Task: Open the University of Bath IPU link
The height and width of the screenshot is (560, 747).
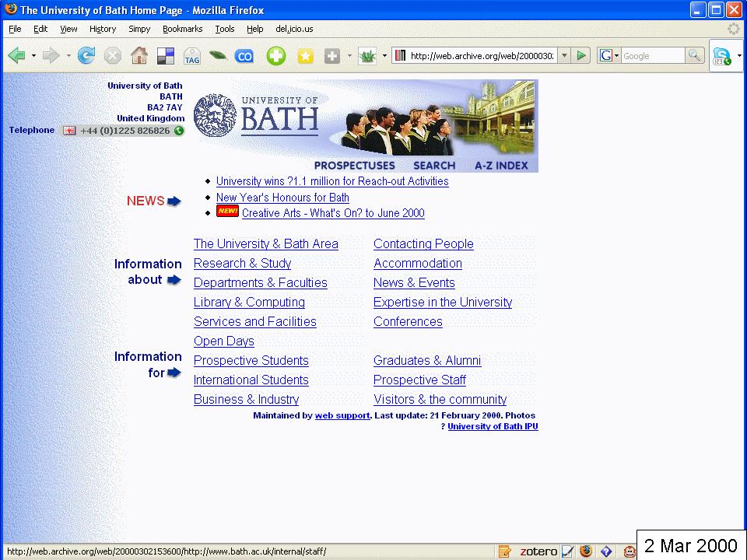Action: pos(493,426)
